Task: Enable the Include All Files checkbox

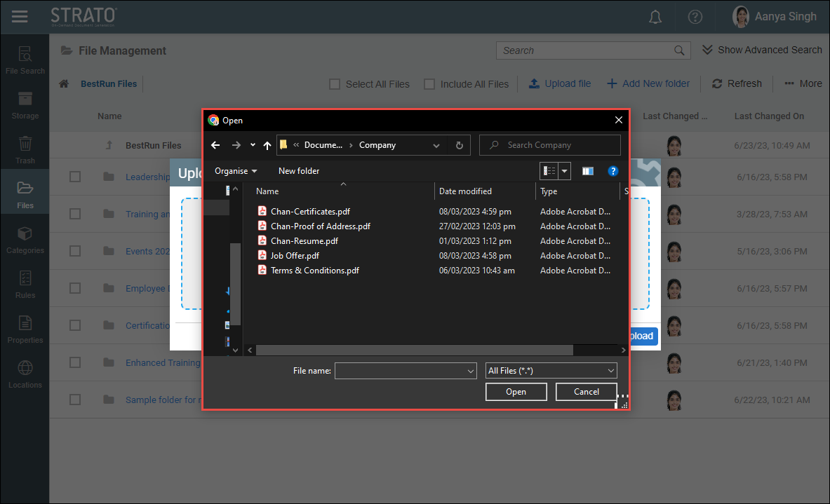Action: coord(429,84)
